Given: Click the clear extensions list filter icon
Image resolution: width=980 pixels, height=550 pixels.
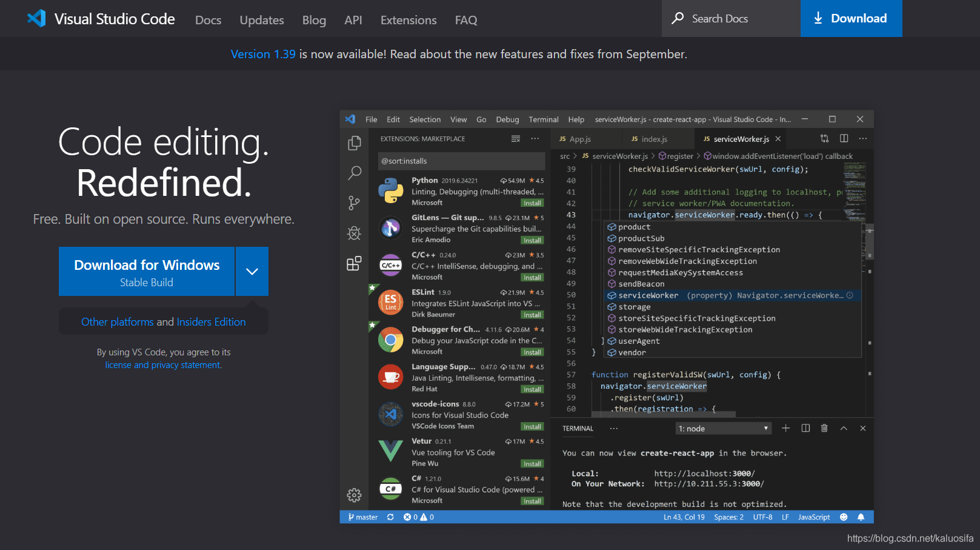Looking at the screenshot, I should pyautogui.click(x=516, y=139).
